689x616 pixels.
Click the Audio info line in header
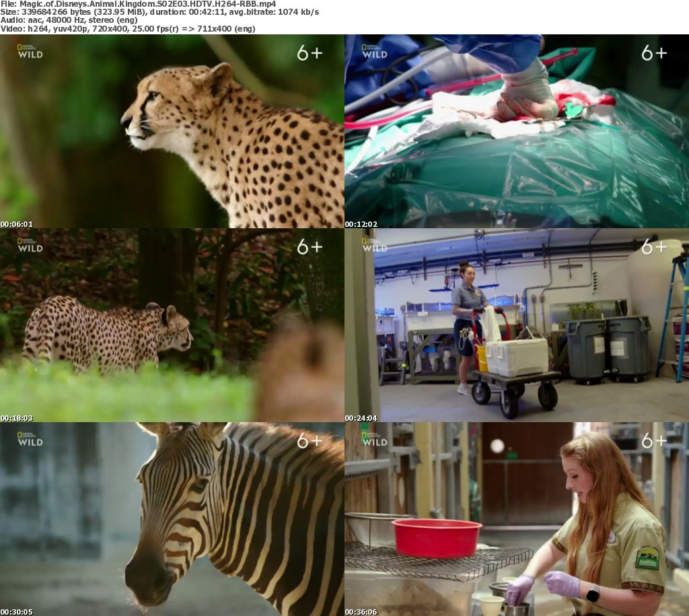coord(69,20)
